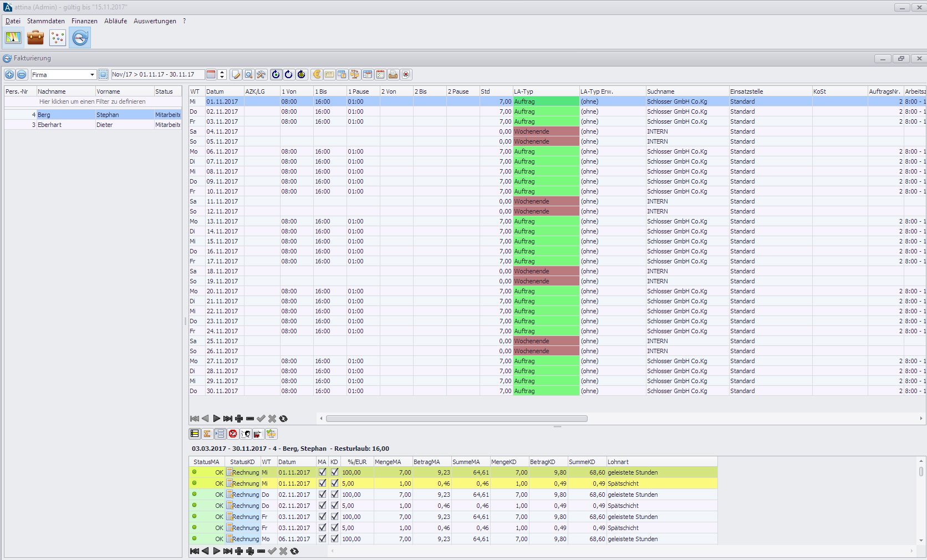Screen dimensions: 927x560
Task: Click the vertical scrollbar of the Lohnart grid
Action: click(921, 471)
